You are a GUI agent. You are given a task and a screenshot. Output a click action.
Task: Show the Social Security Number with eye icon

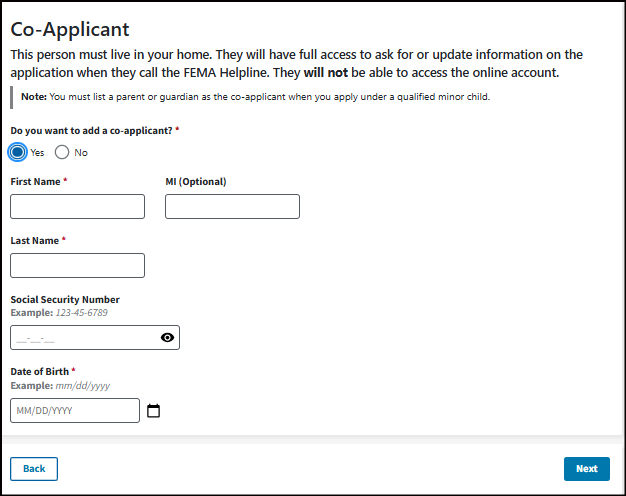pyautogui.click(x=167, y=338)
